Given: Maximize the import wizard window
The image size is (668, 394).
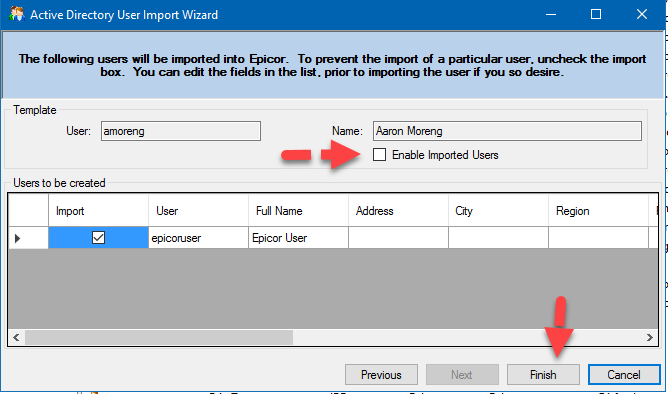Looking at the screenshot, I should [x=596, y=14].
